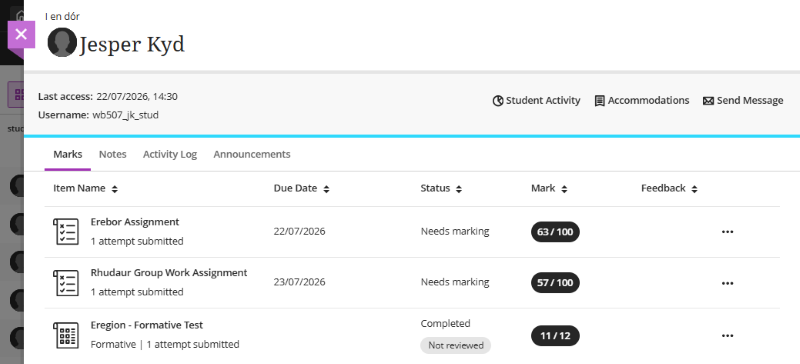Open Eregion - Formative Test
Viewport: 800px width, 364px height.
[x=147, y=325]
